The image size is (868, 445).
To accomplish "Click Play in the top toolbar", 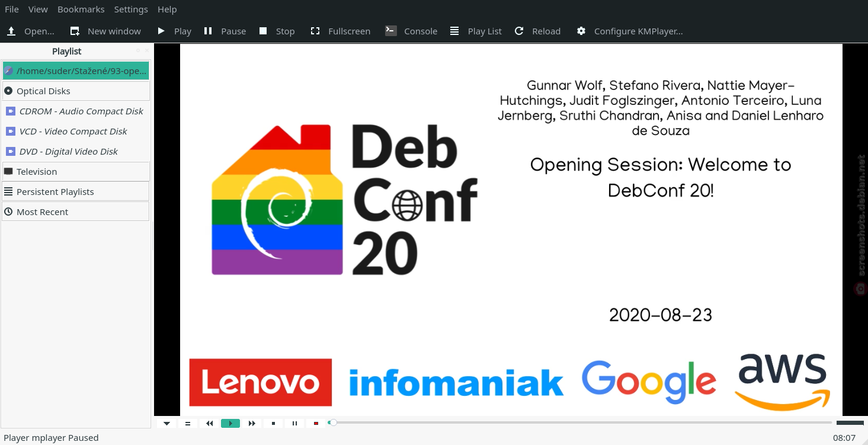I will tap(174, 31).
